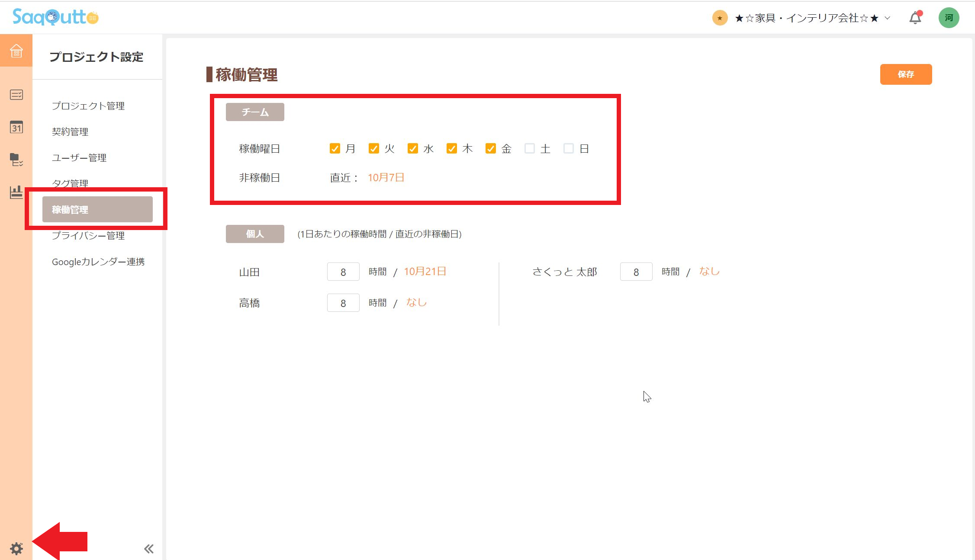Image resolution: width=975 pixels, height=560 pixels.
Task: Open the settings gear at sidebar bottom
Action: [x=16, y=548]
